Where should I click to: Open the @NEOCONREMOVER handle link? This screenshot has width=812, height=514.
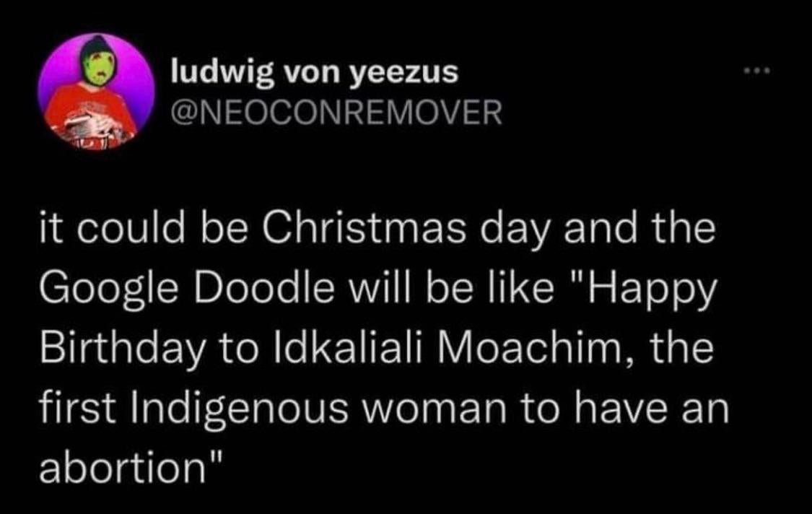(x=336, y=113)
